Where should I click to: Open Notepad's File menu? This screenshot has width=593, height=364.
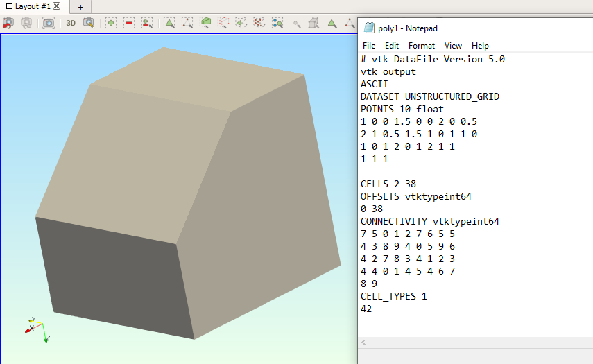pos(369,46)
